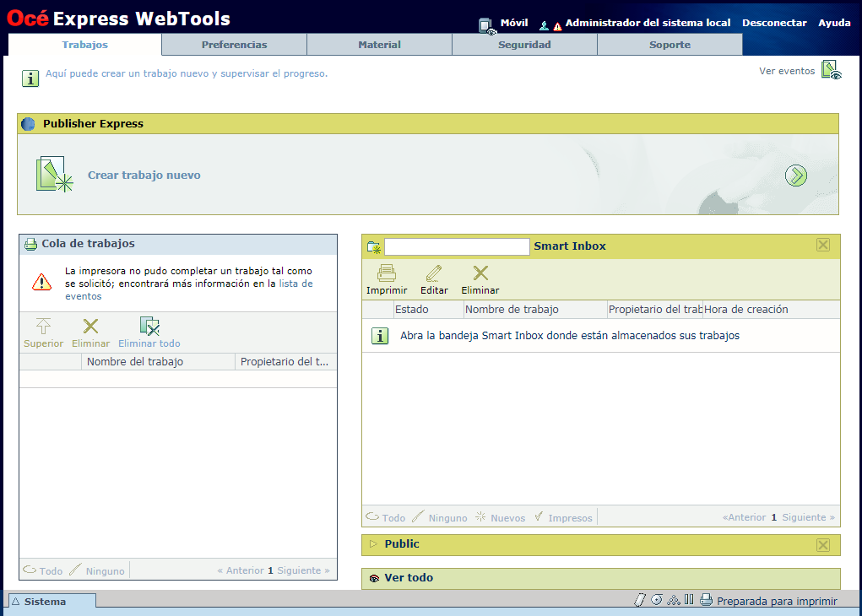Click Siguiente in Smart Inbox pagination
The image size is (862, 616).
(x=809, y=517)
